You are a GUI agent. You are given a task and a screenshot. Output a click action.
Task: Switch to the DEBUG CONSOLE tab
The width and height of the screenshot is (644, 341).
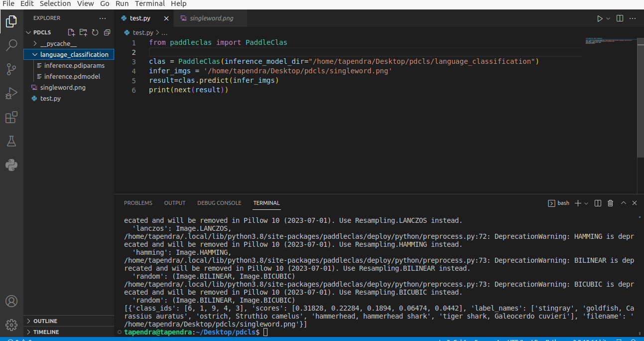219,203
